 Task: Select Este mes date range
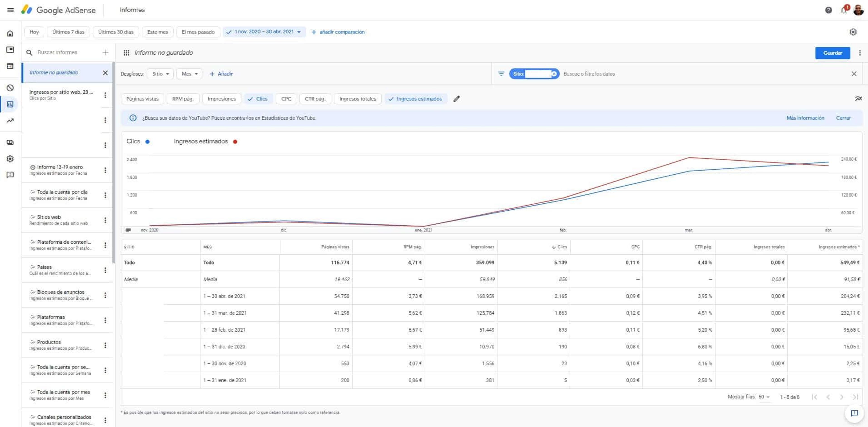(x=157, y=32)
